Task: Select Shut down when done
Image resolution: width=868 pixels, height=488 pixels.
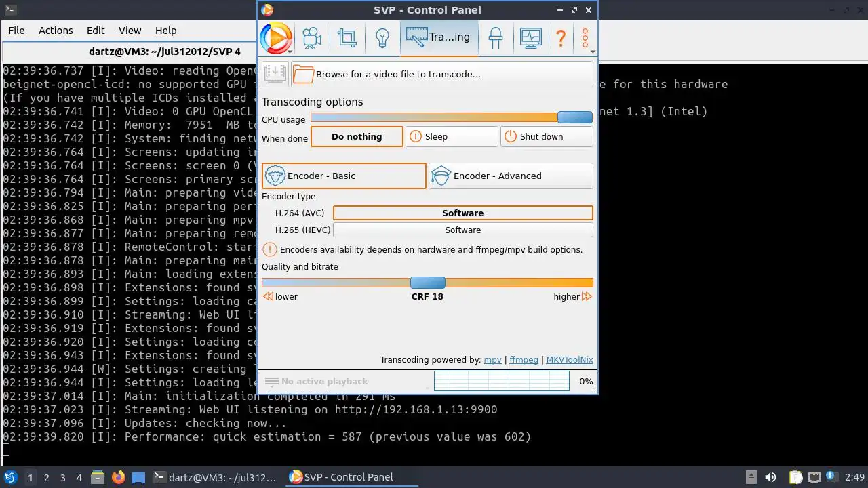Action: pos(547,136)
